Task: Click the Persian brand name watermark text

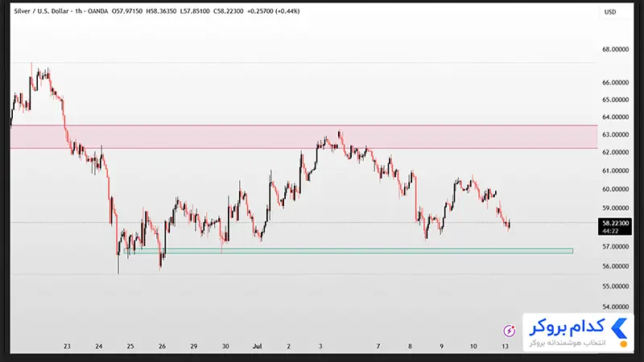Action: point(567,327)
